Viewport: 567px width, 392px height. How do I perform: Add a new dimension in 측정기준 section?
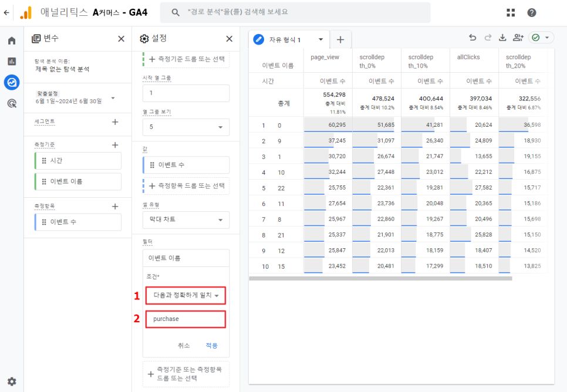[115, 145]
